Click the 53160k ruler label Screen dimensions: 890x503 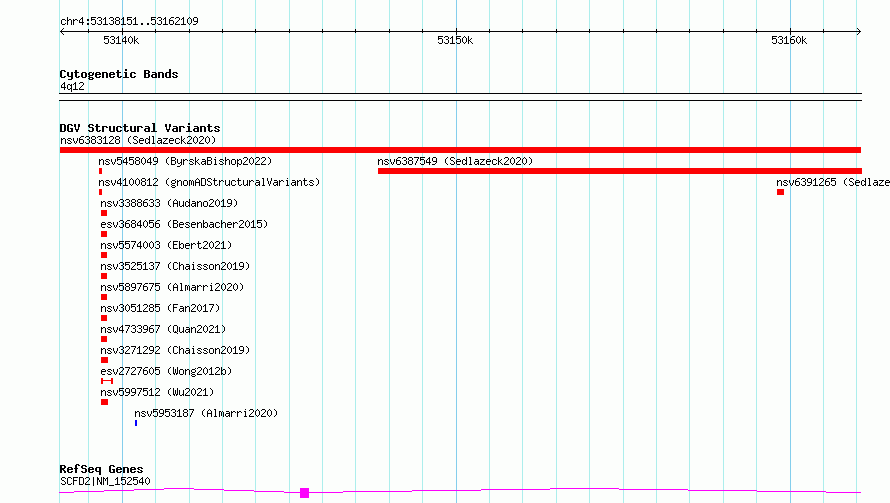(789, 40)
